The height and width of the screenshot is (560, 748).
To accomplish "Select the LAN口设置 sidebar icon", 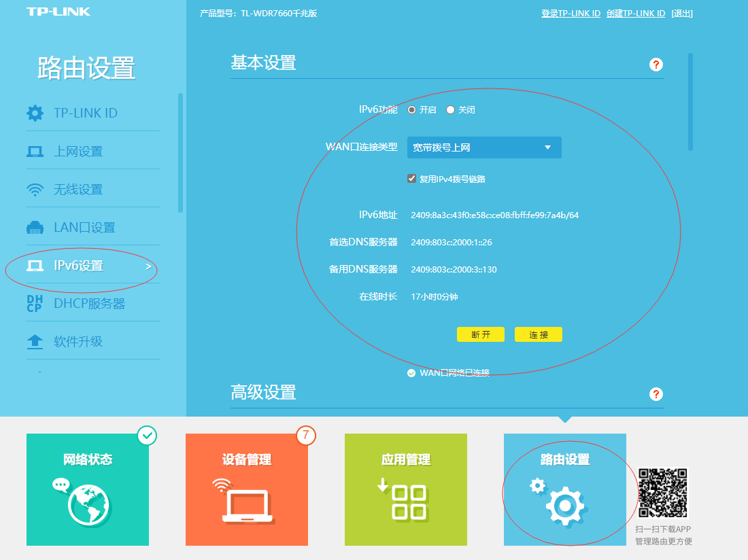I will coord(35,226).
